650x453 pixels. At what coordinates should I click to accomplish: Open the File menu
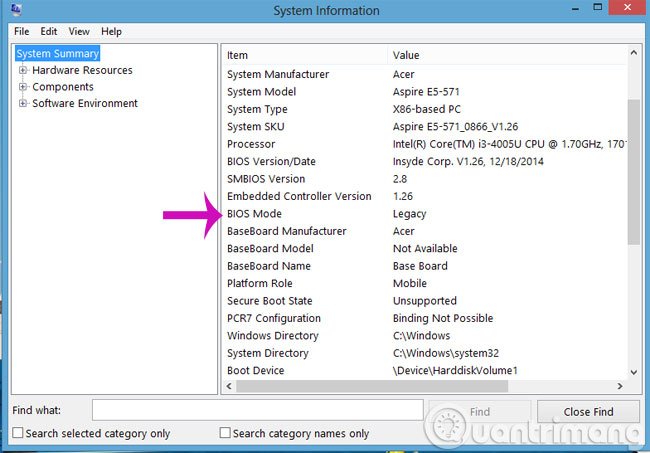[x=22, y=31]
